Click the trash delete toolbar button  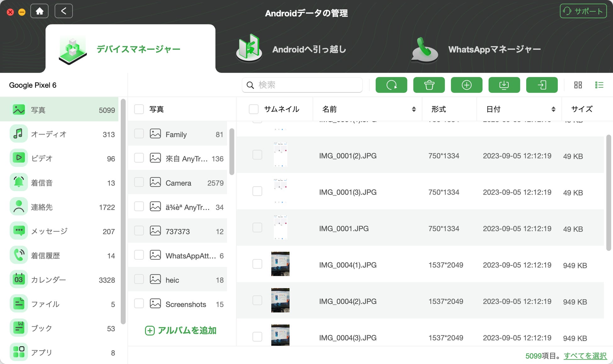click(x=429, y=85)
